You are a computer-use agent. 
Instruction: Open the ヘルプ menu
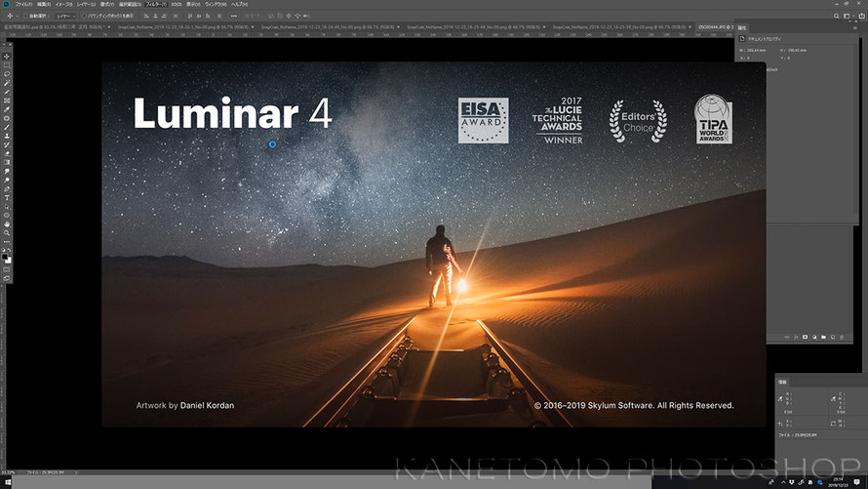point(239,4)
